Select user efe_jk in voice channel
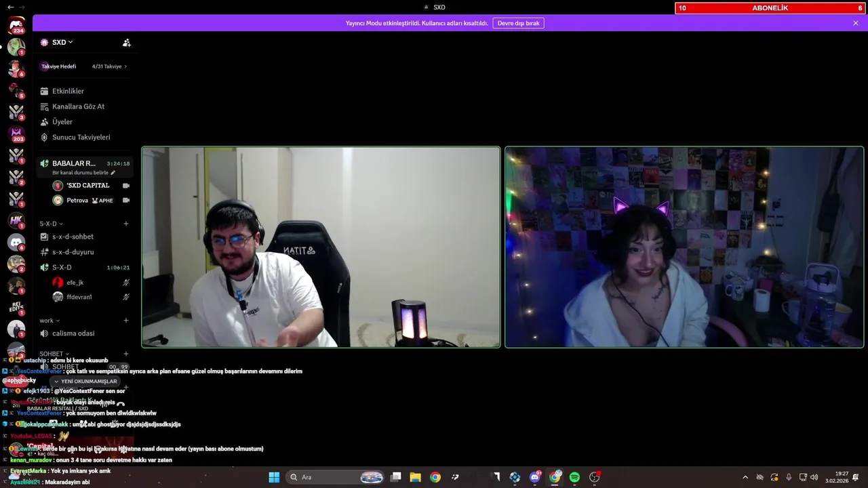 point(75,282)
